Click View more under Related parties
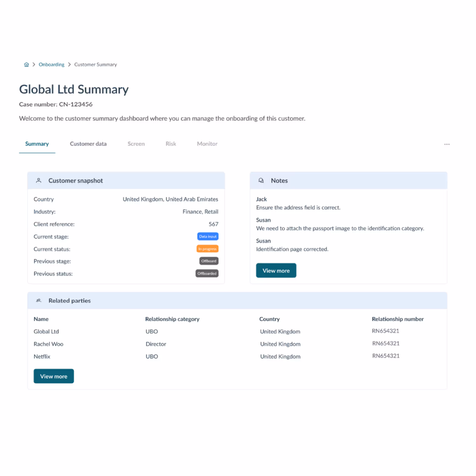The width and height of the screenshot is (476, 476). tap(54, 376)
